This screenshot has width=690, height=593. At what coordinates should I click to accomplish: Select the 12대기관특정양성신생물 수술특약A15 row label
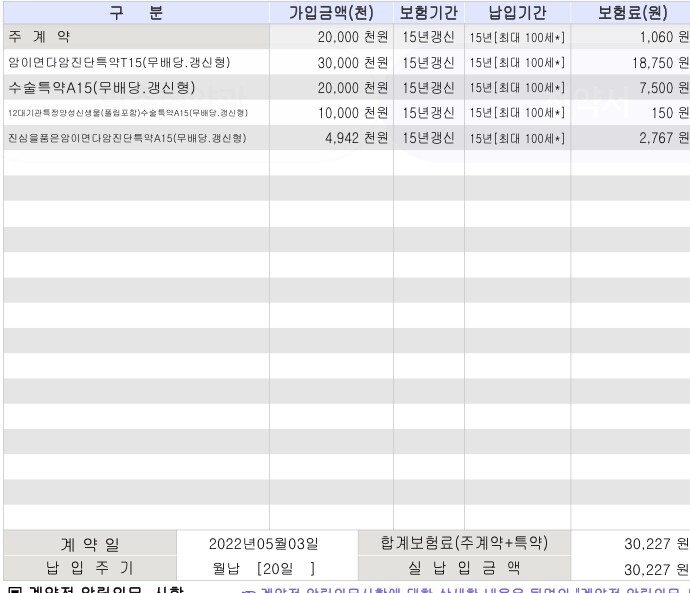(x=128, y=113)
